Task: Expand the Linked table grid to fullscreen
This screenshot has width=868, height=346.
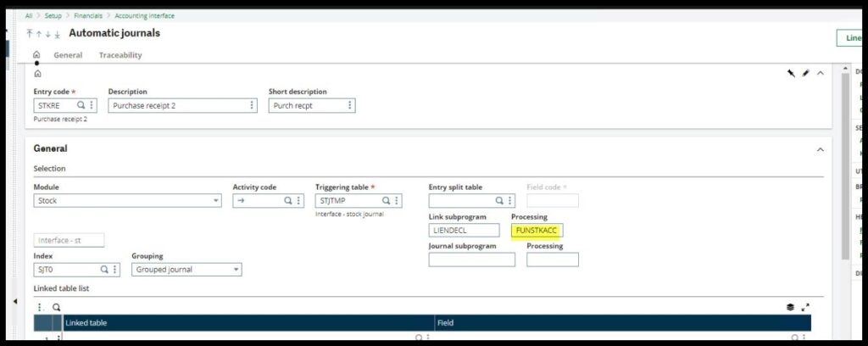Action: click(804, 307)
